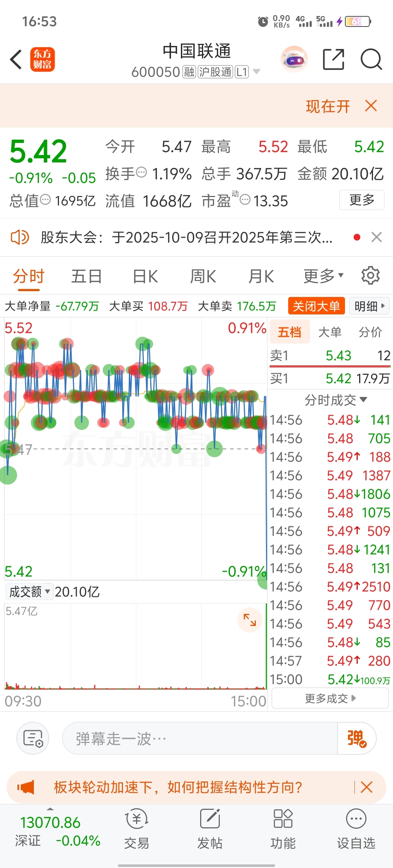Viewport: 393px width, 868px height.
Task: Open 板块轮动加速下 promo link
Action: 178,787
